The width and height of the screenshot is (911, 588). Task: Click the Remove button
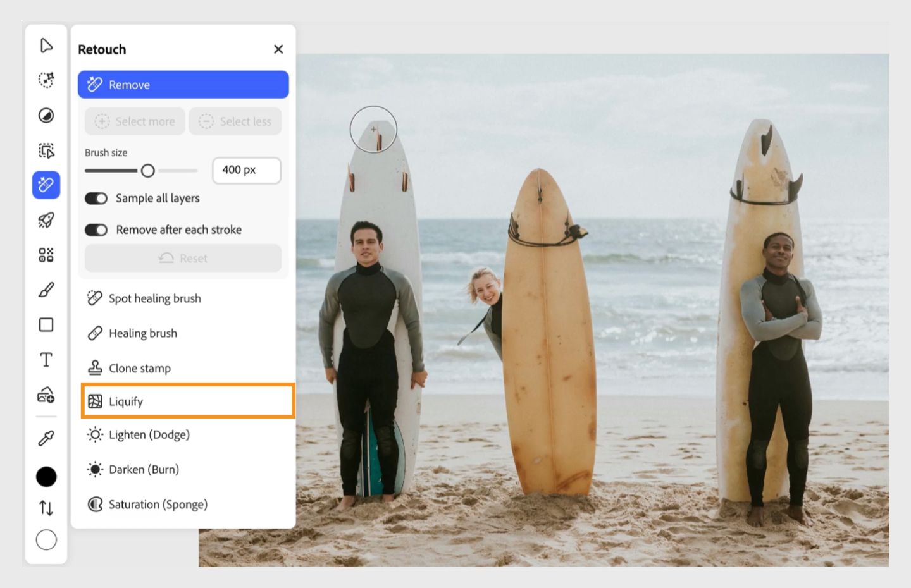pyautogui.click(x=183, y=84)
